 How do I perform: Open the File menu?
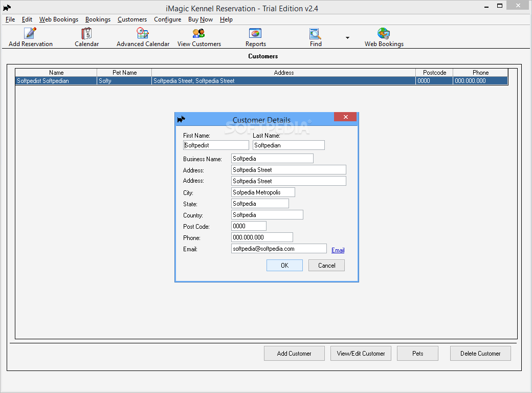(x=10, y=19)
